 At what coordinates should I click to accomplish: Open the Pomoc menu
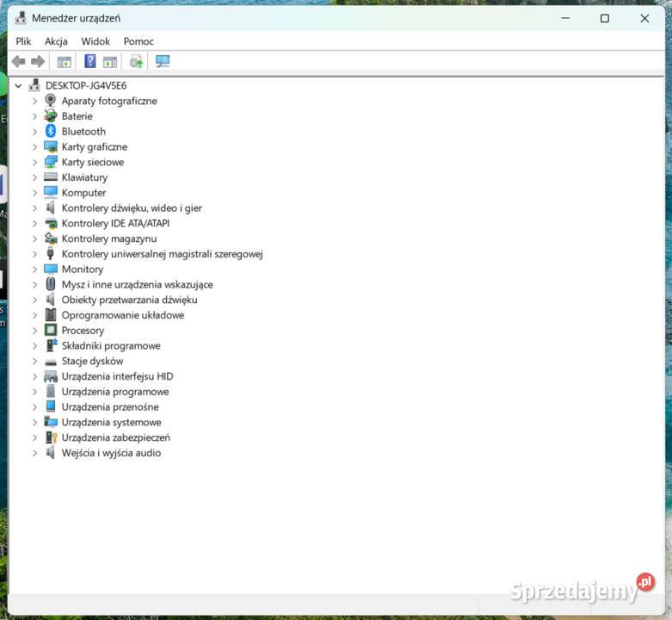(139, 41)
